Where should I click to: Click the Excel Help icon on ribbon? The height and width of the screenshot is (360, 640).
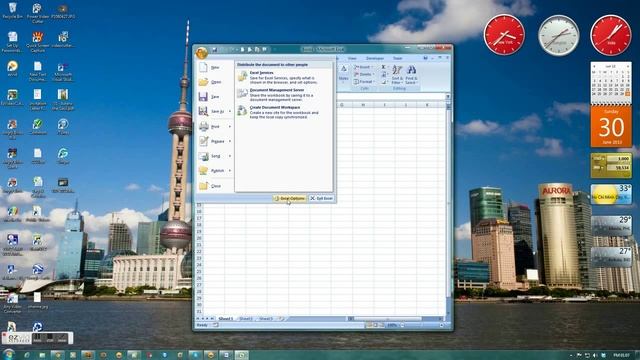tap(425, 58)
